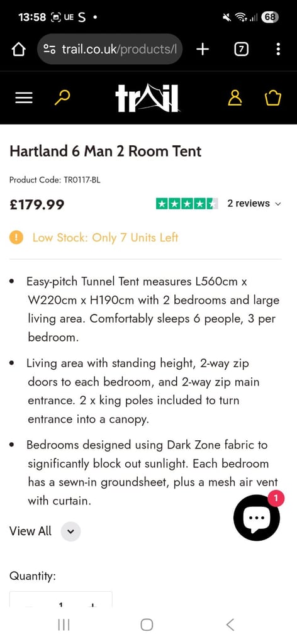Image resolution: width=297 pixels, height=644 pixels.
Task: Tap the site info icon in address bar
Action: [x=50, y=50]
